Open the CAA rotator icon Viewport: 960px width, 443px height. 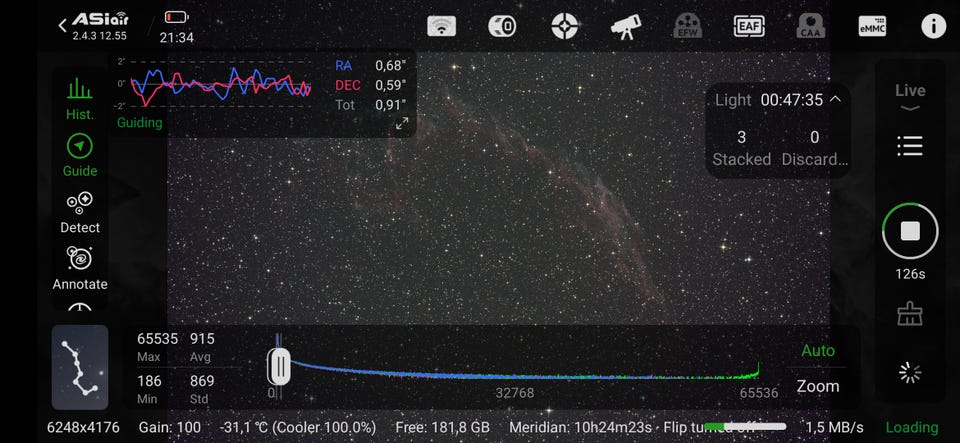pos(811,26)
